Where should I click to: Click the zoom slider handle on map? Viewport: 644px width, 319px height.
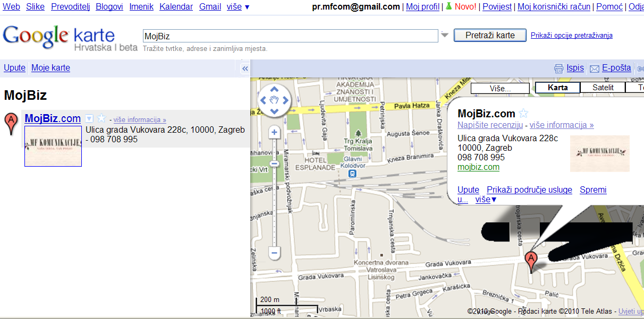pyautogui.click(x=275, y=163)
